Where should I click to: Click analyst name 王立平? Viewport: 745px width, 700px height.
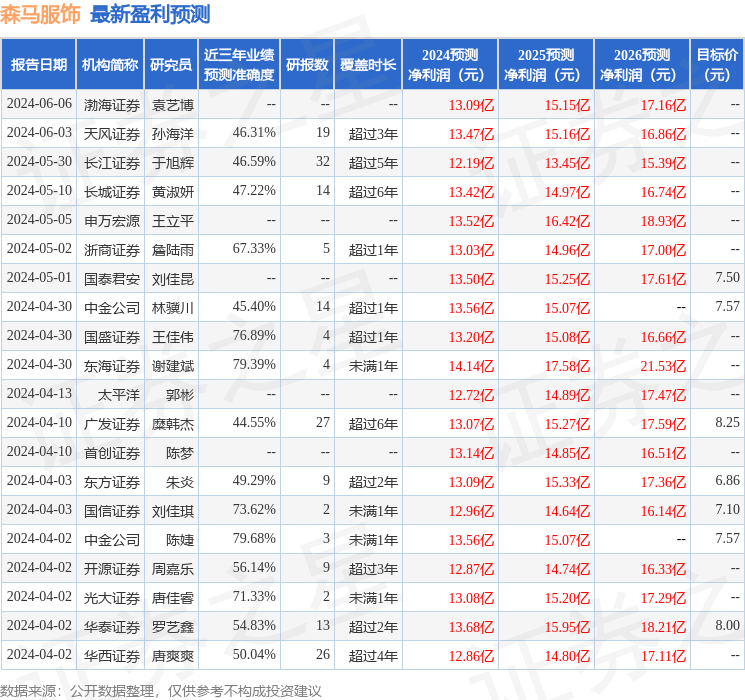(x=173, y=221)
